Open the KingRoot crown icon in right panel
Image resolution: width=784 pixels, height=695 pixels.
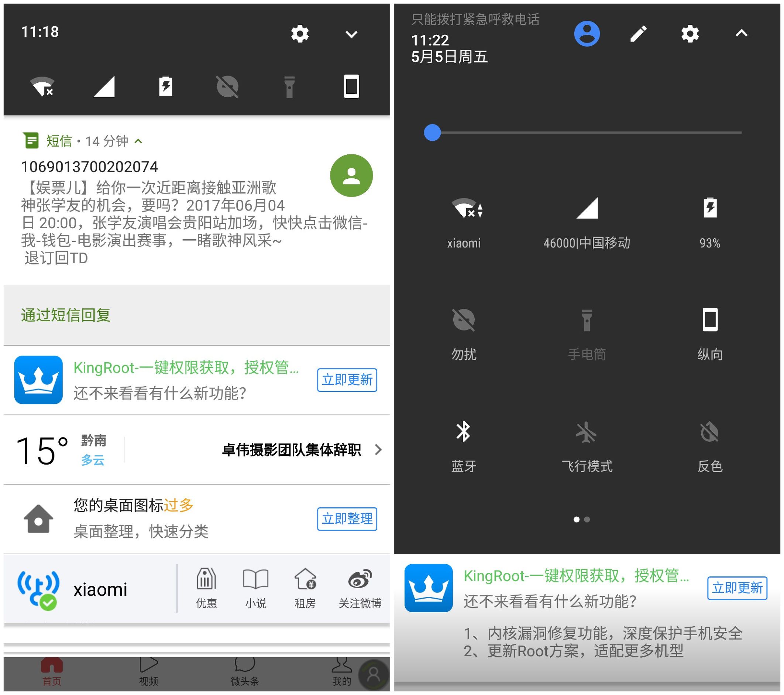point(428,588)
